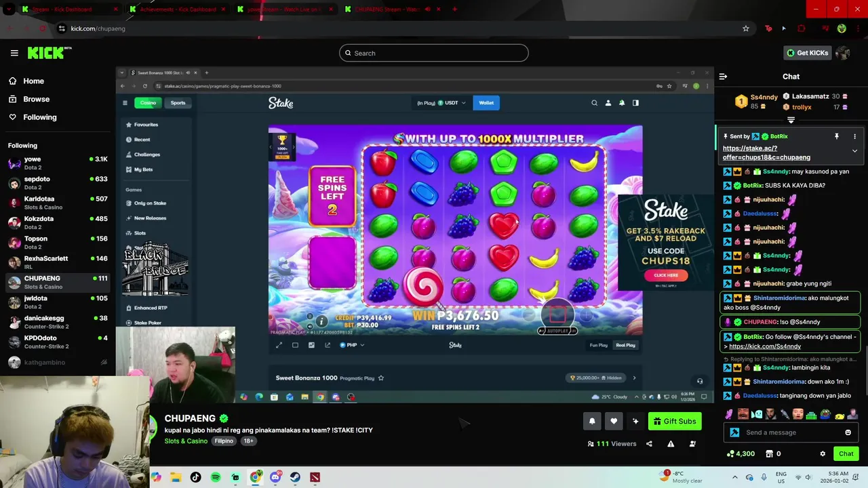Open danicakesgg channel in following list
868x488 pixels.
[58, 322]
